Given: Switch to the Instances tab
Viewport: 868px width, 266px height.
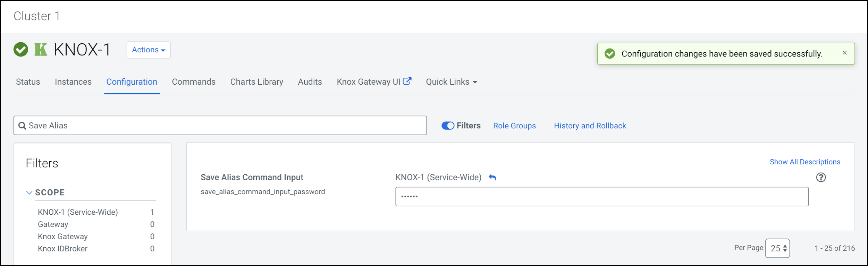Looking at the screenshot, I should (73, 82).
